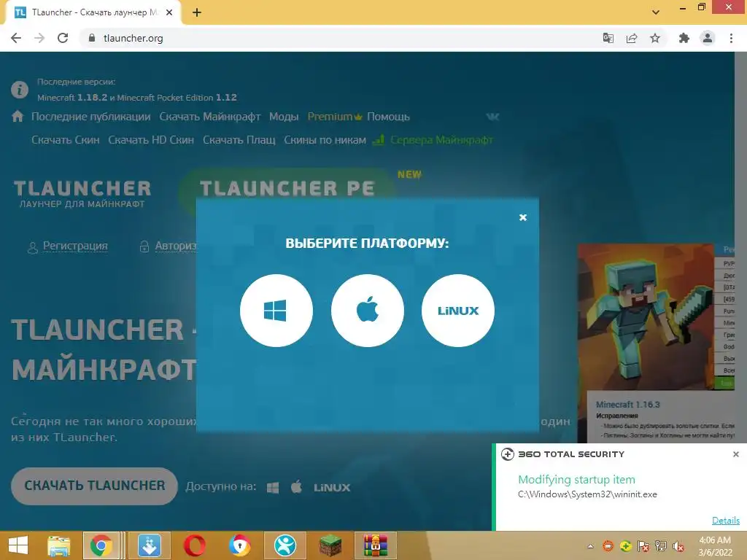Go back to previous page
This screenshot has height=560, width=747.
point(16,38)
